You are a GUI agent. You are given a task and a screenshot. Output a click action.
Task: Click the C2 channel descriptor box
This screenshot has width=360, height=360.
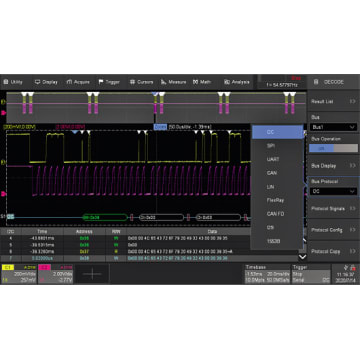(x=56, y=274)
